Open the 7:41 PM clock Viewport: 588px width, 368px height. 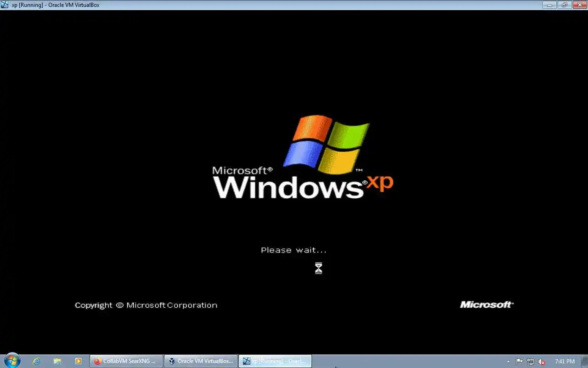pos(565,362)
